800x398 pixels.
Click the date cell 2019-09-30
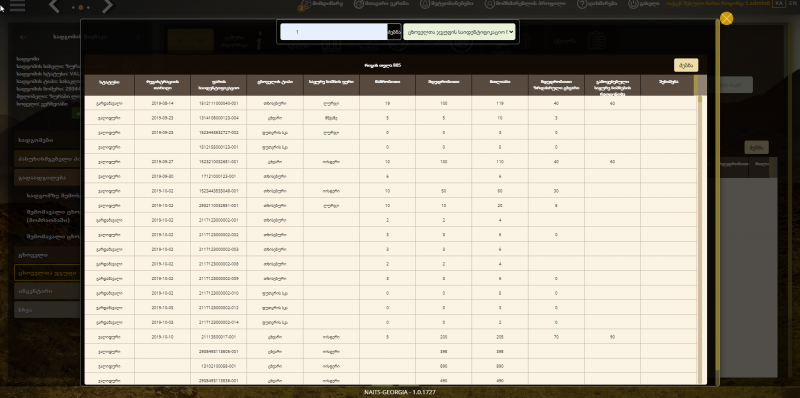coord(162,176)
